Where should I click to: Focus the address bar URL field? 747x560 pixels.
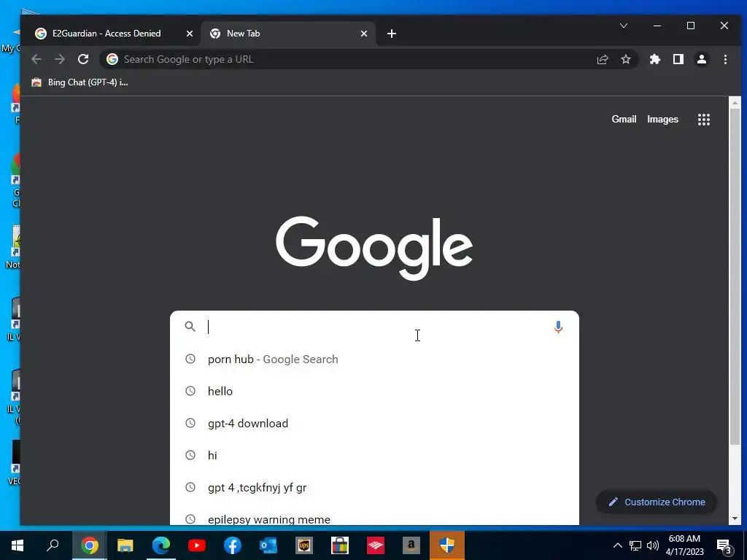point(352,59)
